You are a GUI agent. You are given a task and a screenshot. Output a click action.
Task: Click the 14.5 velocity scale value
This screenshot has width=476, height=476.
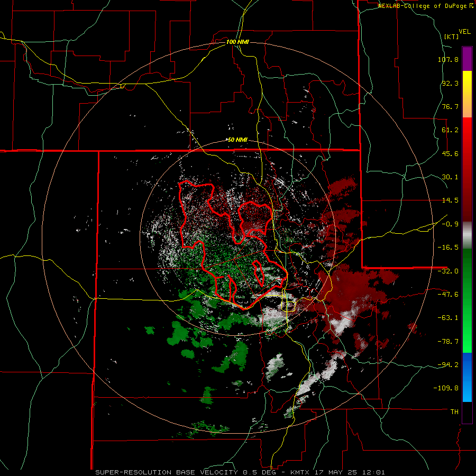[450, 200]
